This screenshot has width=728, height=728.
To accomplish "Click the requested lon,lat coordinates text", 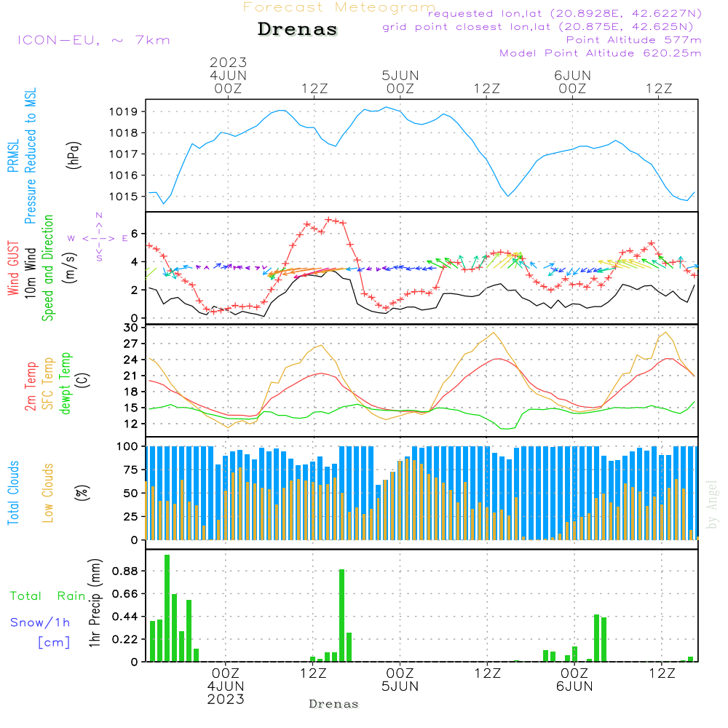I will (x=564, y=14).
